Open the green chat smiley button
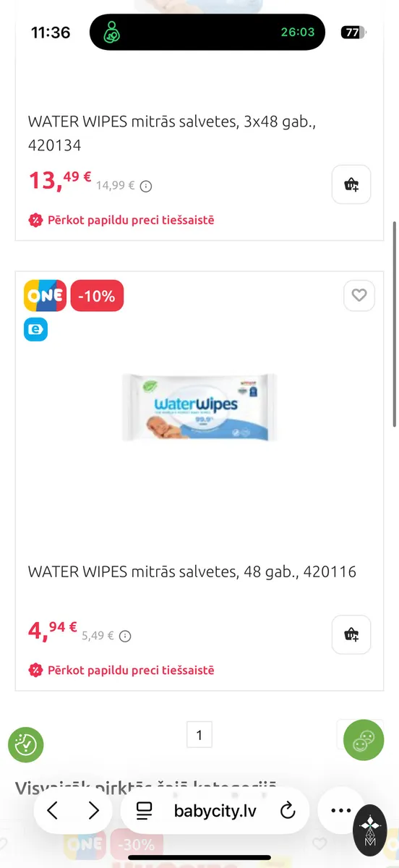The width and height of the screenshot is (399, 868). coord(364,740)
